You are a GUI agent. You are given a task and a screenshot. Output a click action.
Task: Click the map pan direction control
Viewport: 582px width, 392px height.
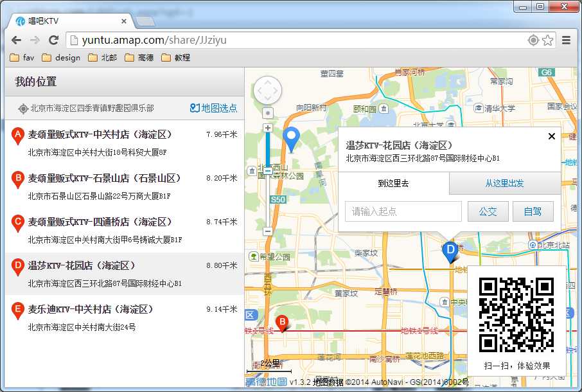[x=268, y=90]
